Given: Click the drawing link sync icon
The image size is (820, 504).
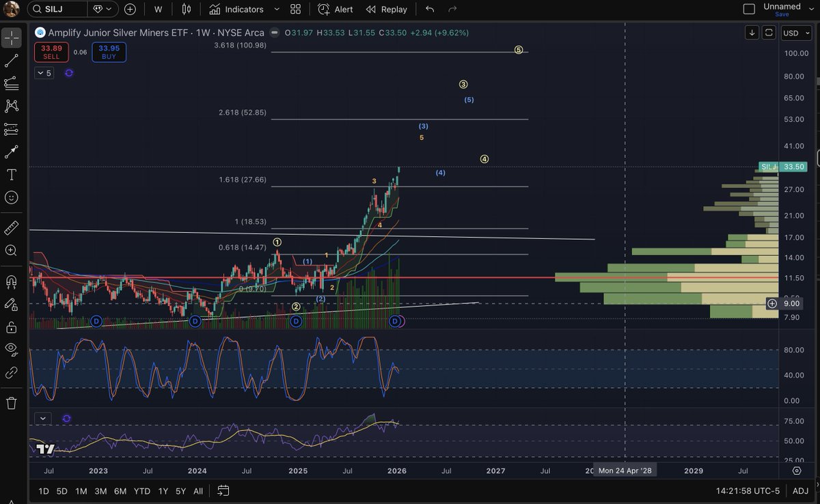Looking at the screenshot, I should [x=11, y=373].
